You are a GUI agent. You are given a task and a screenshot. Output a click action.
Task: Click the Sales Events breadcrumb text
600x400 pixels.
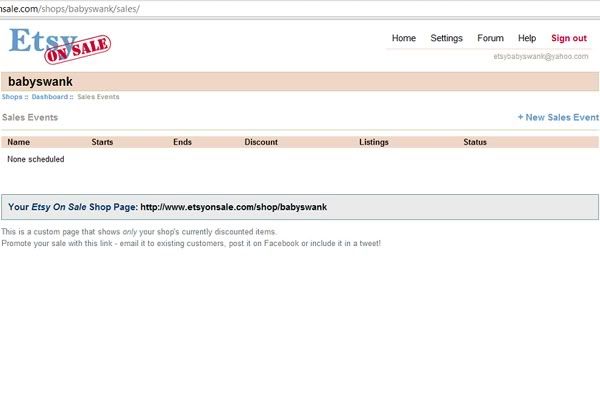97,97
